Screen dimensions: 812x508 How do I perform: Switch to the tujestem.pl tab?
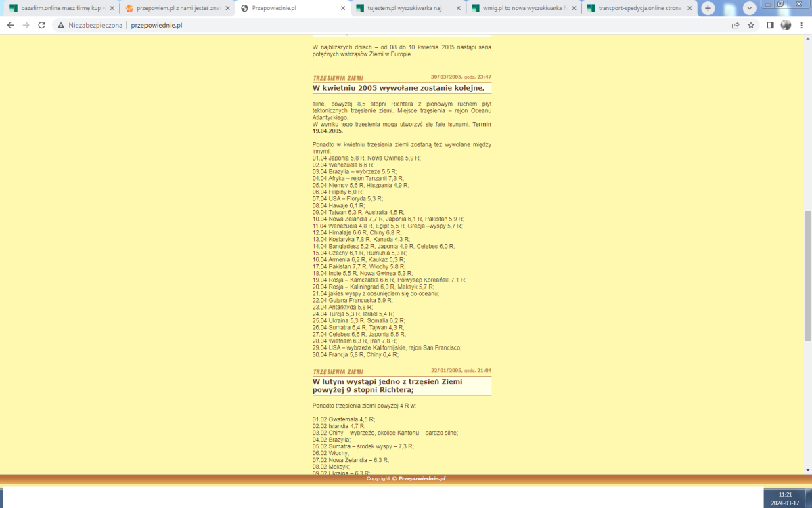[403, 8]
